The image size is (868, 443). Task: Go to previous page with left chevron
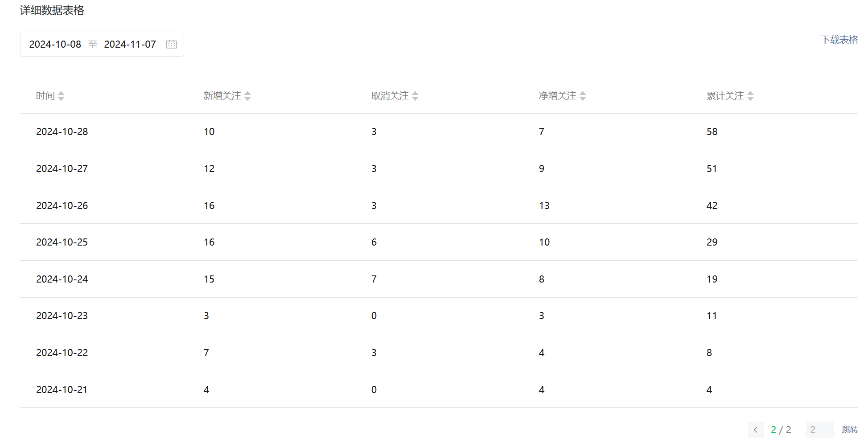pos(756,430)
